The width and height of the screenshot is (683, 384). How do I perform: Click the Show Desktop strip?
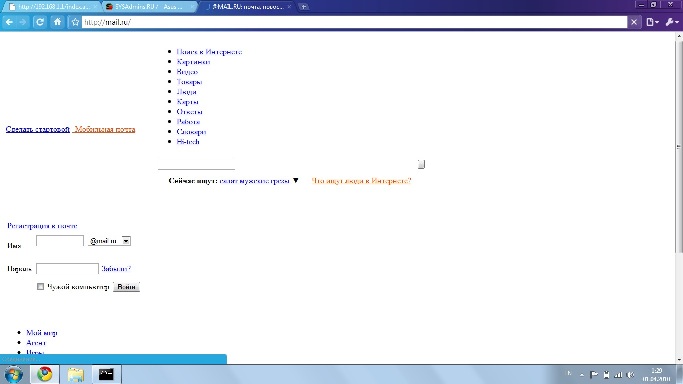pyautogui.click(x=679, y=374)
